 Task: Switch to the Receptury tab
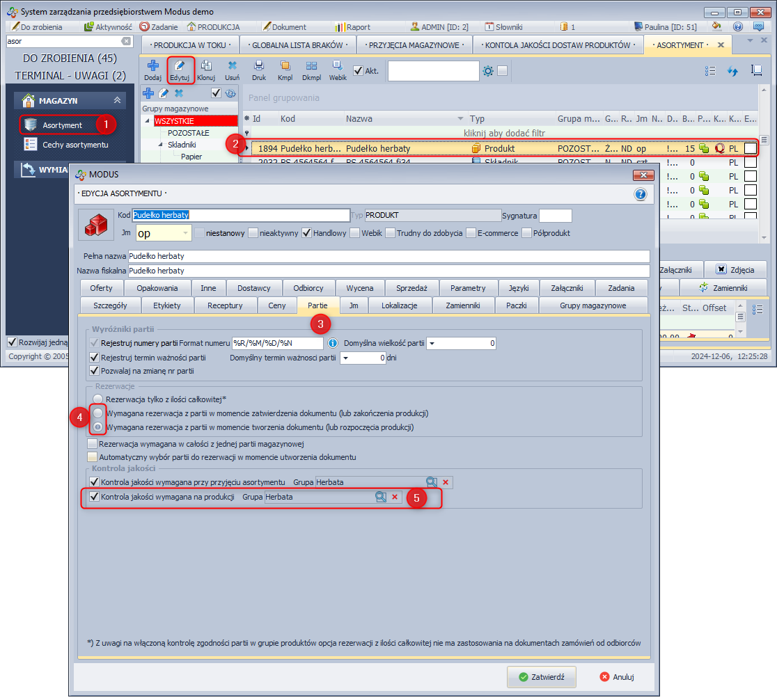click(224, 305)
